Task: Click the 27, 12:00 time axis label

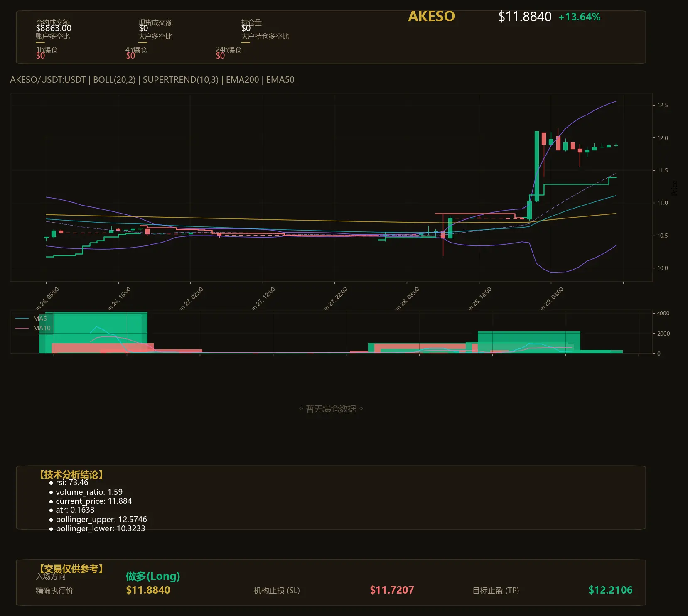Action: (x=263, y=298)
